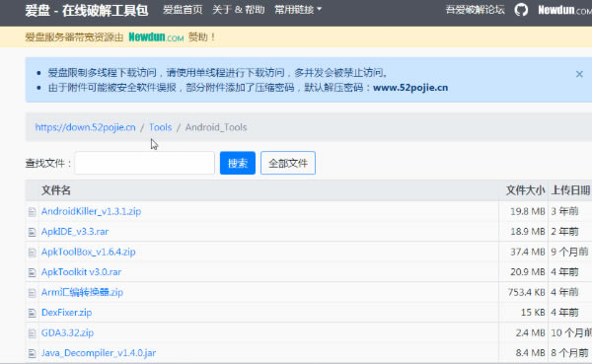
Task: Open the GitHub icon in navbar
Action: 521,10
